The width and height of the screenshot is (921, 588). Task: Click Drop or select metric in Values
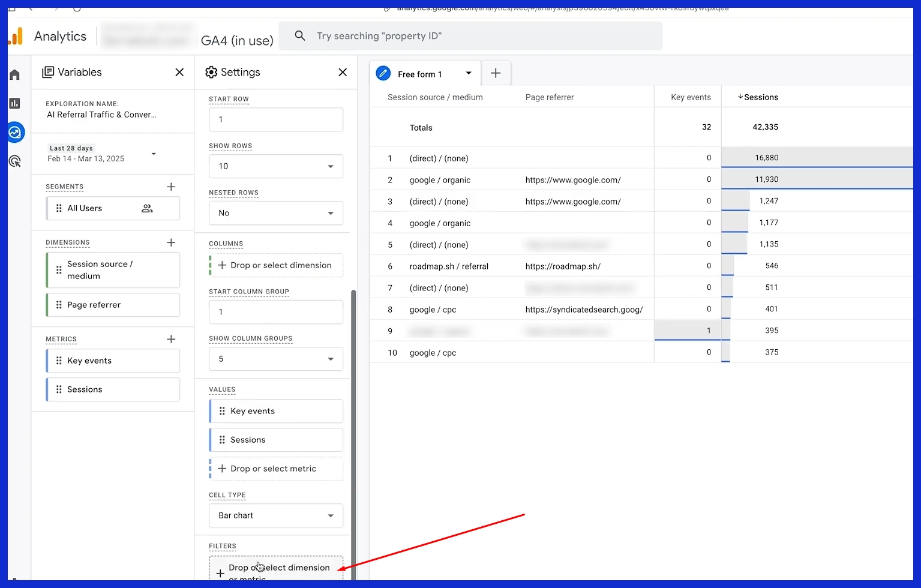(x=276, y=469)
